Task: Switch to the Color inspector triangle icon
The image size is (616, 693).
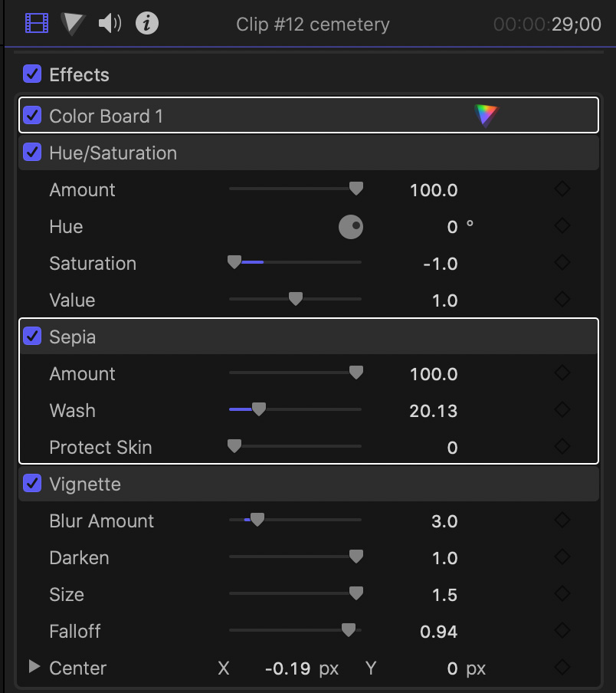Action: tap(74, 24)
